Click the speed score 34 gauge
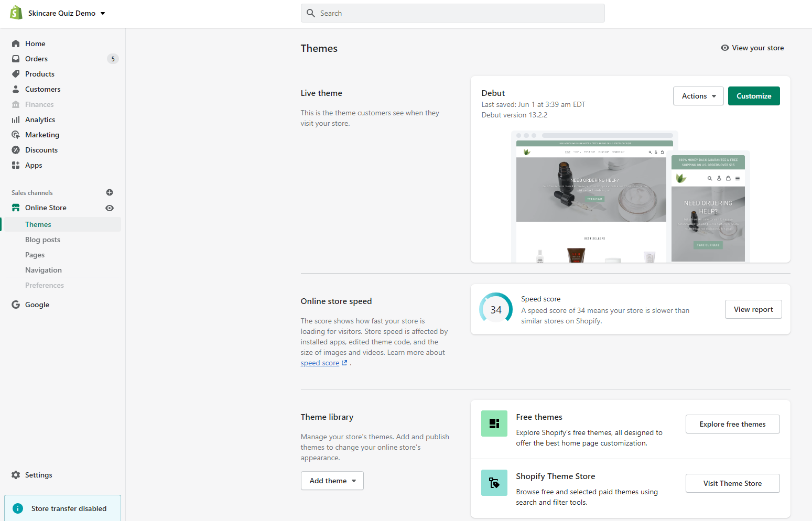The image size is (812, 521). (x=496, y=309)
